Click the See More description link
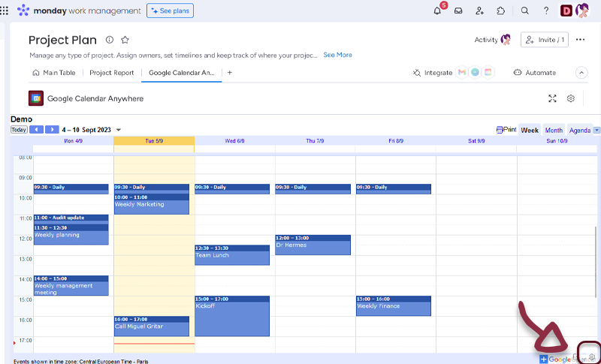The width and height of the screenshot is (601, 364). coord(337,55)
